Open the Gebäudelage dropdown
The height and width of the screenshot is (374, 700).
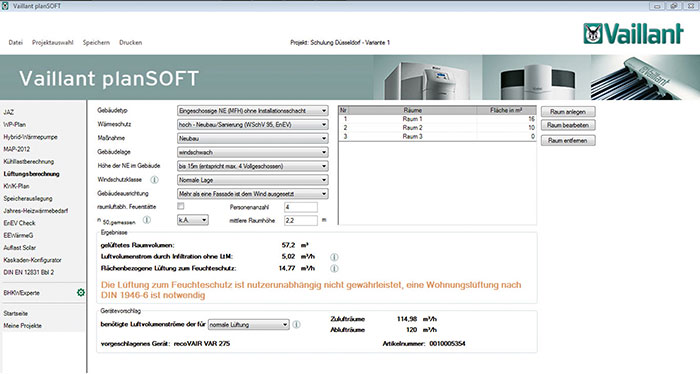253,152
